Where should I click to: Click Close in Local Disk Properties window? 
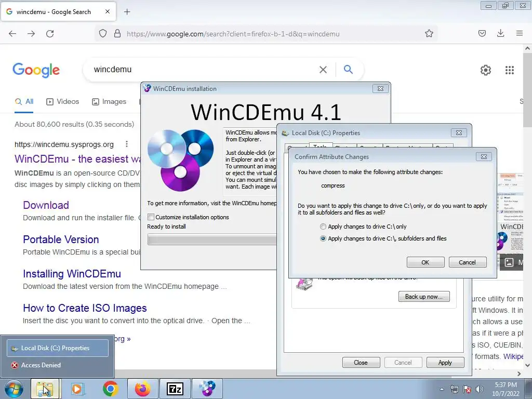click(361, 363)
